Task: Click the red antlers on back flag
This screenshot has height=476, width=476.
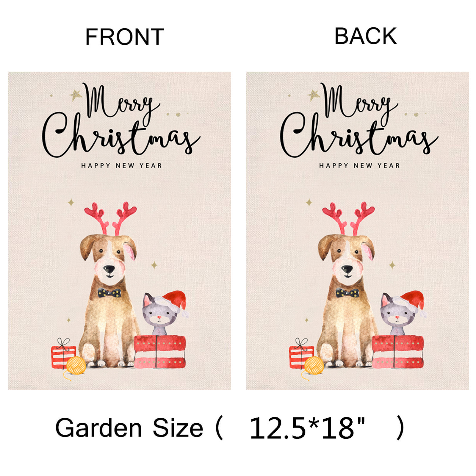Action: point(349,218)
